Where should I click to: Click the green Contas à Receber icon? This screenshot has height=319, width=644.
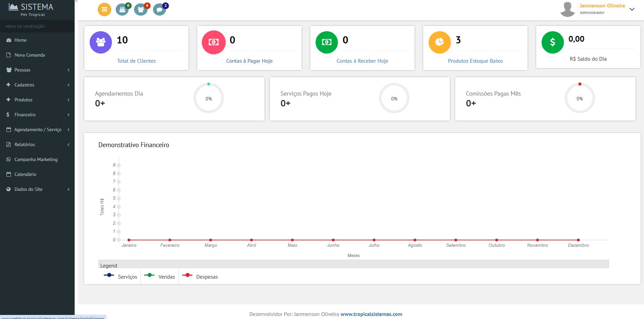[x=326, y=42]
